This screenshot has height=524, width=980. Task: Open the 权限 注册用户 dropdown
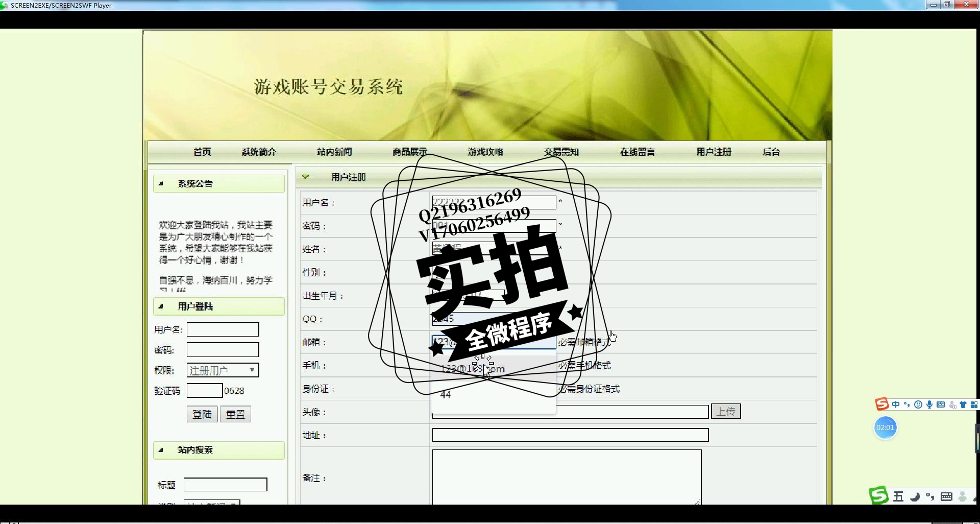(223, 370)
